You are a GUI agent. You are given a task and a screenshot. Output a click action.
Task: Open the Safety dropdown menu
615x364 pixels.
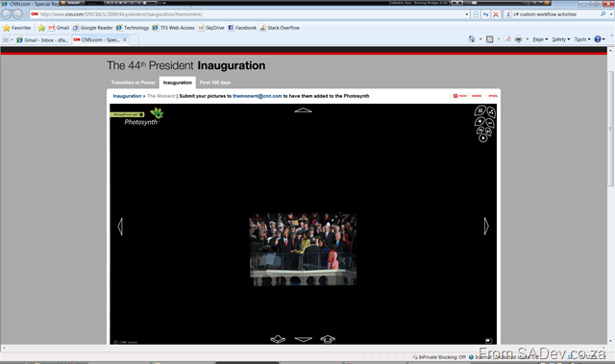point(561,39)
